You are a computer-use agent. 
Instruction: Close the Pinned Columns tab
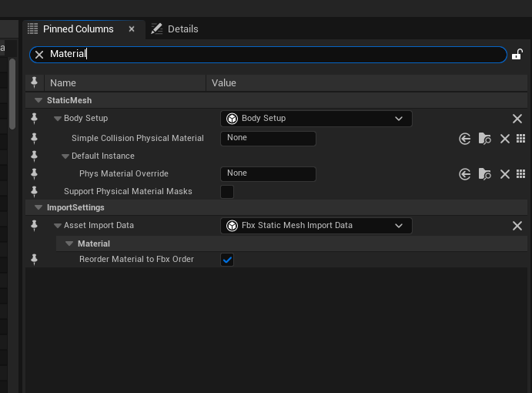(132, 29)
